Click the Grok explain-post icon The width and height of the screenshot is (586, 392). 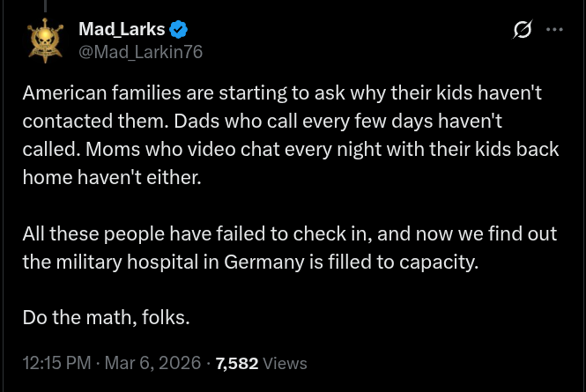pos(523,30)
